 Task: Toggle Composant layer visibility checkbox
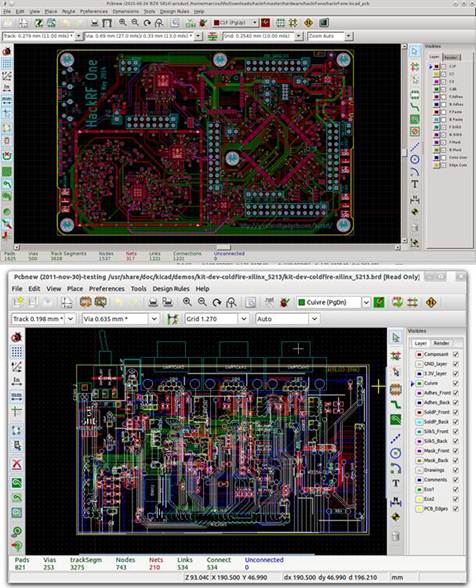pos(456,354)
